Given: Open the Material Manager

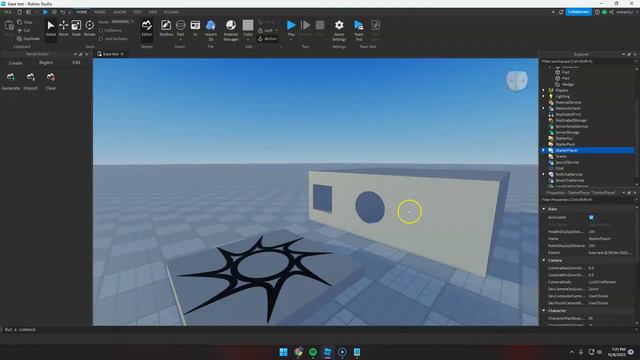Looking at the screenshot, I should (x=231, y=30).
